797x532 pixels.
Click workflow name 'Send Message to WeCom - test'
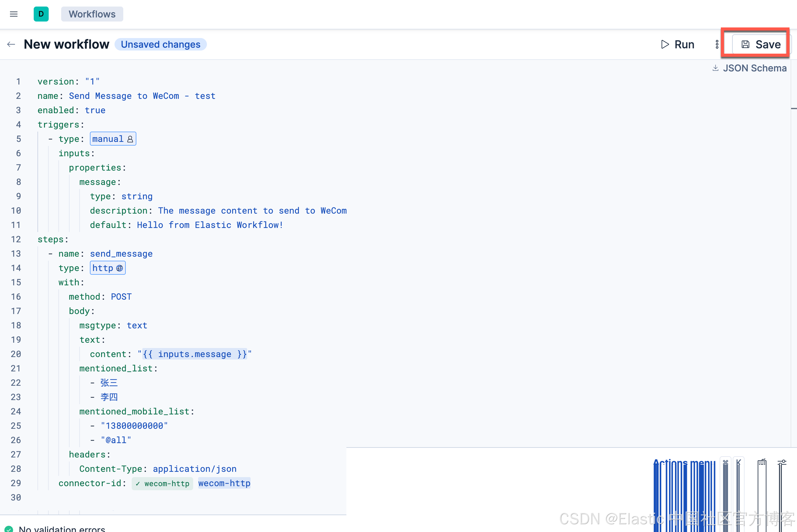point(142,96)
